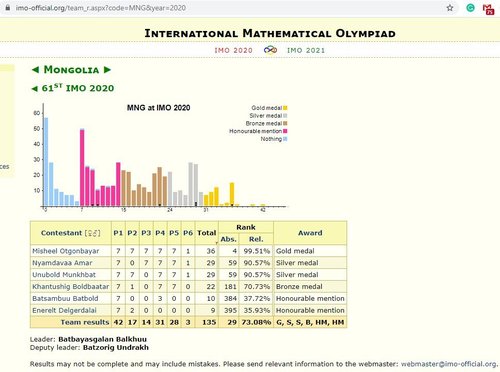Screen dimensions: 500x372
Task: Open the Mongolia country heading link
Action: click(71, 70)
